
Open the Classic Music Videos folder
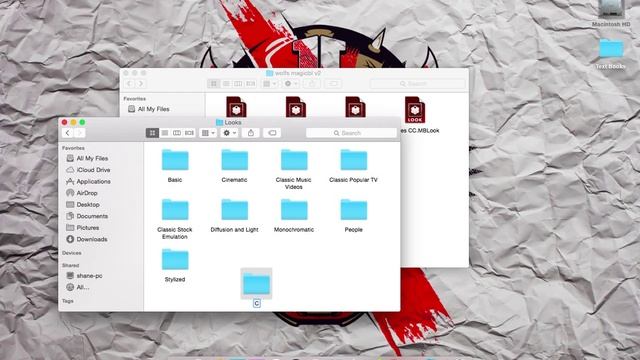pyautogui.click(x=294, y=160)
